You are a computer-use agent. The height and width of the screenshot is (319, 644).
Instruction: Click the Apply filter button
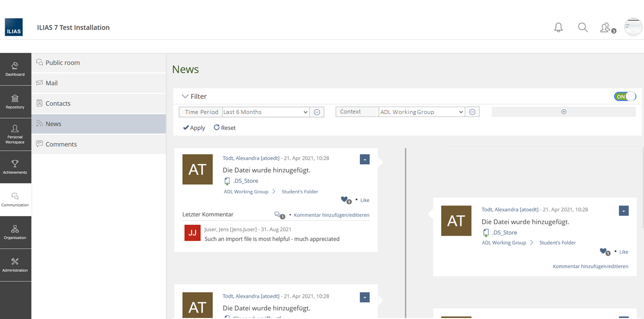tap(194, 128)
